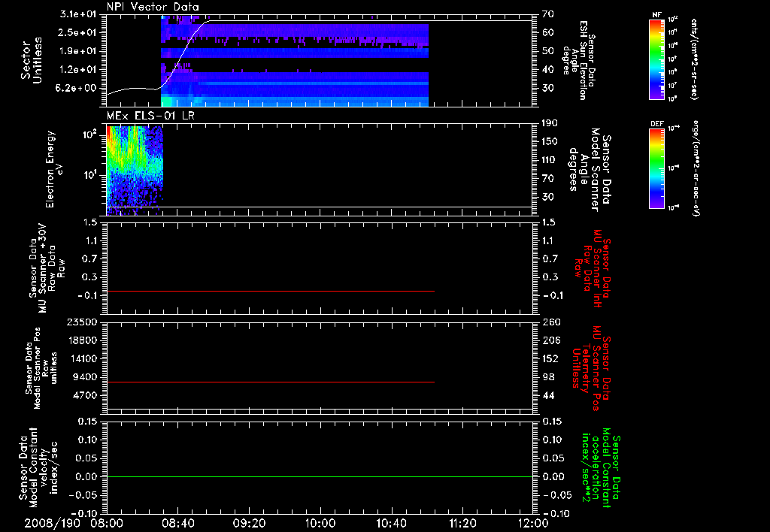Image resolution: width=770 pixels, height=532 pixels.
Task: Click the "110" scanner angle tick value
Action: pos(550,160)
